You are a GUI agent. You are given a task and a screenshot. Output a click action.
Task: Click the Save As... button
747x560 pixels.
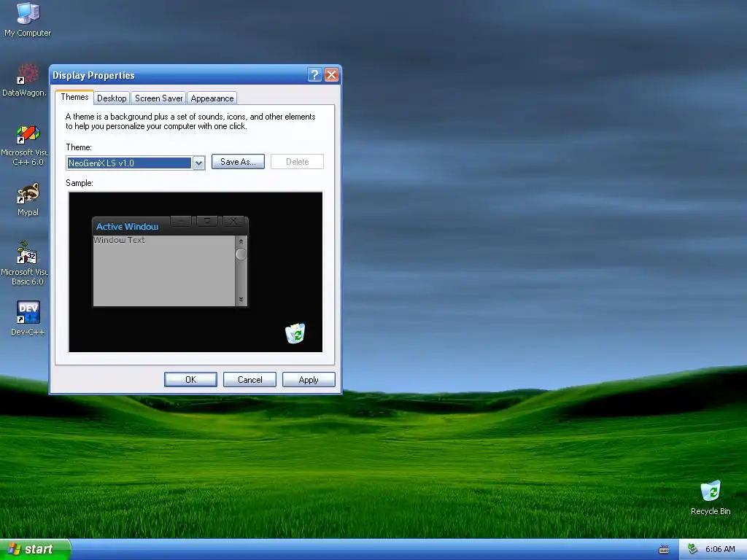[238, 162]
